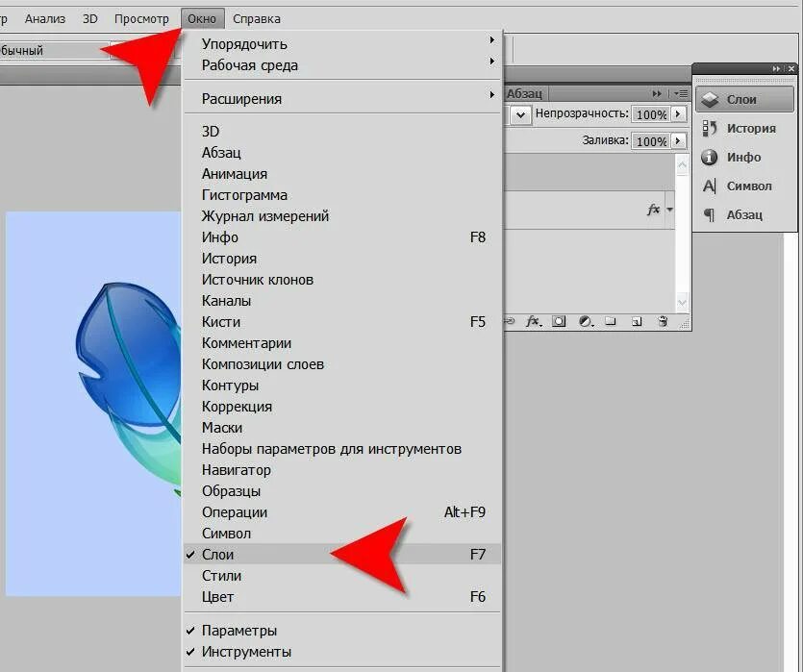
Task: Open the Просмотр menu
Action: 141,19
